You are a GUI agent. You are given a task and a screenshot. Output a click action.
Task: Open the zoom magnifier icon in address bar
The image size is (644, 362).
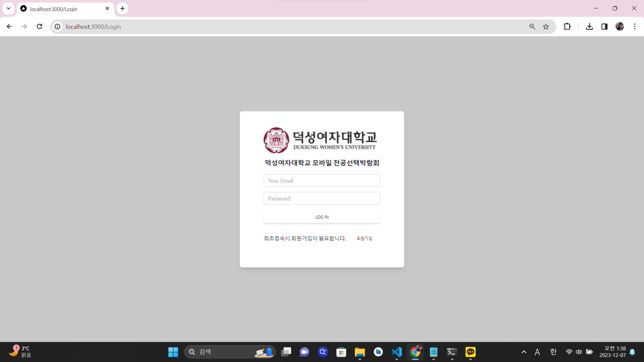pos(532,26)
